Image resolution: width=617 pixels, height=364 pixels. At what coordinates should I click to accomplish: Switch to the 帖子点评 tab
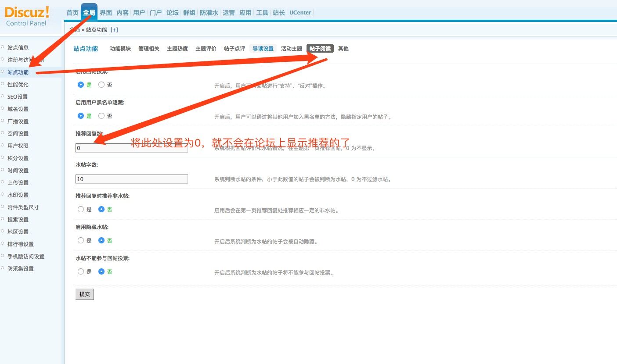(x=235, y=49)
